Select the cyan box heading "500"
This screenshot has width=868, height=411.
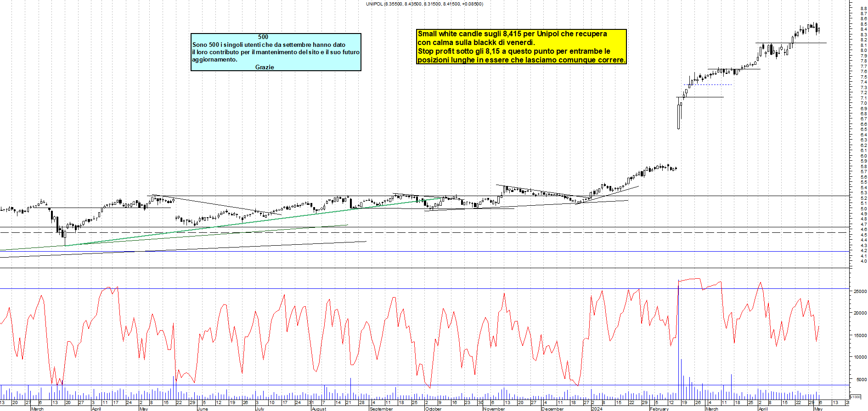point(263,37)
